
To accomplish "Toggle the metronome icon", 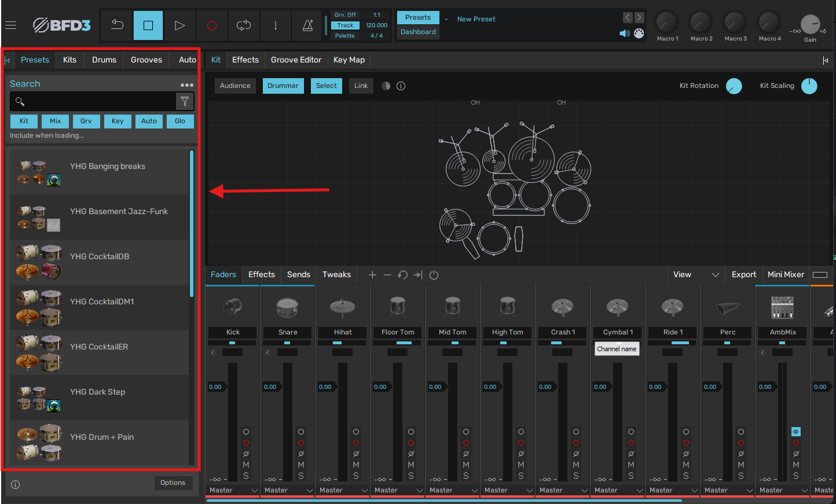I will pos(307,25).
